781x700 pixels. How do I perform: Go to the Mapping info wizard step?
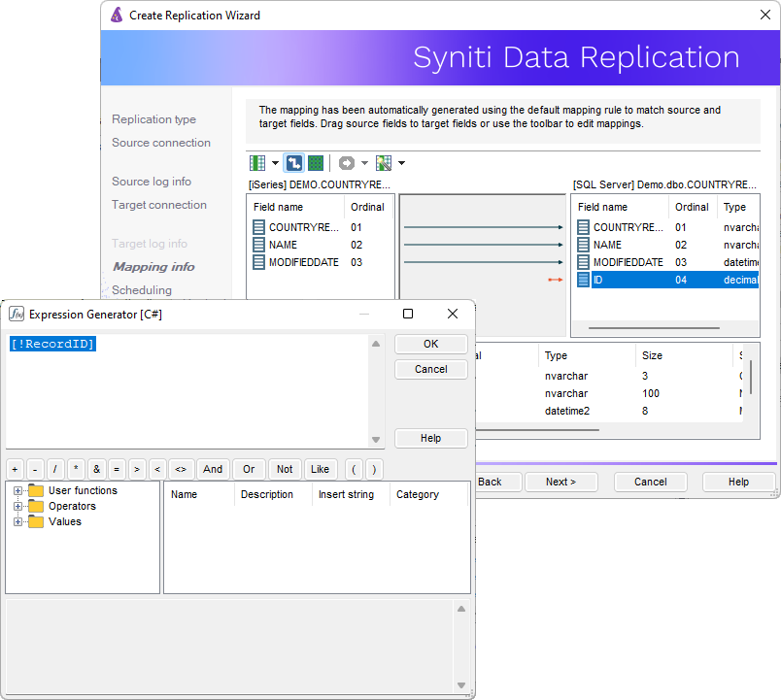click(x=153, y=267)
